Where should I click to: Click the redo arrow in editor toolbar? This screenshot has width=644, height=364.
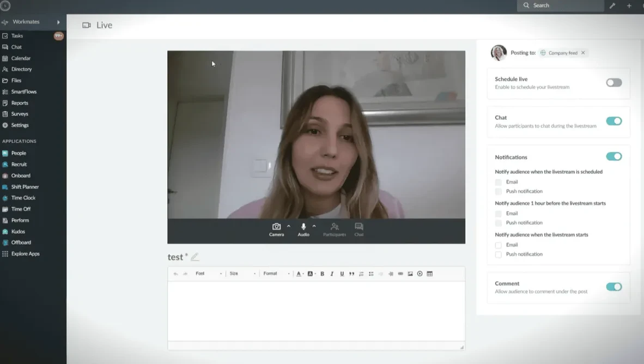[x=185, y=274]
